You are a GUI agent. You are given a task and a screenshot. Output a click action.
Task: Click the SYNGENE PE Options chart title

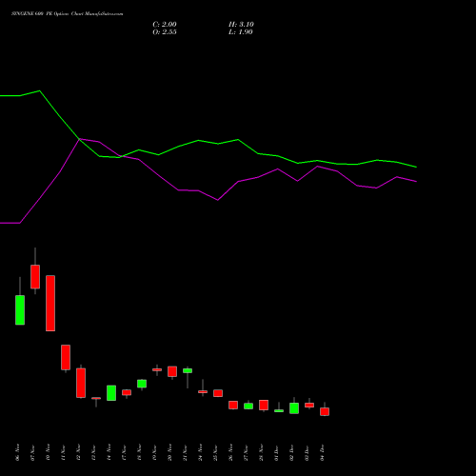tap(68, 14)
